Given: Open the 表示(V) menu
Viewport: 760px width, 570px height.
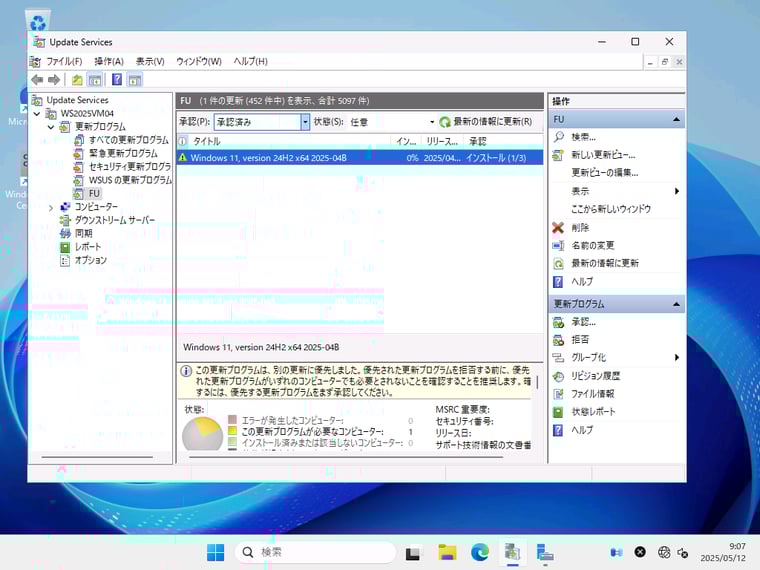Looking at the screenshot, I should coord(150,62).
